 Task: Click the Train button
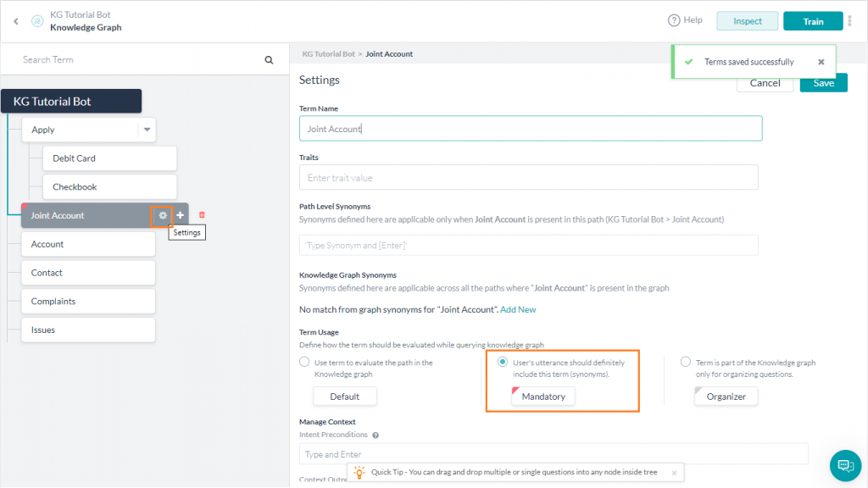point(813,20)
